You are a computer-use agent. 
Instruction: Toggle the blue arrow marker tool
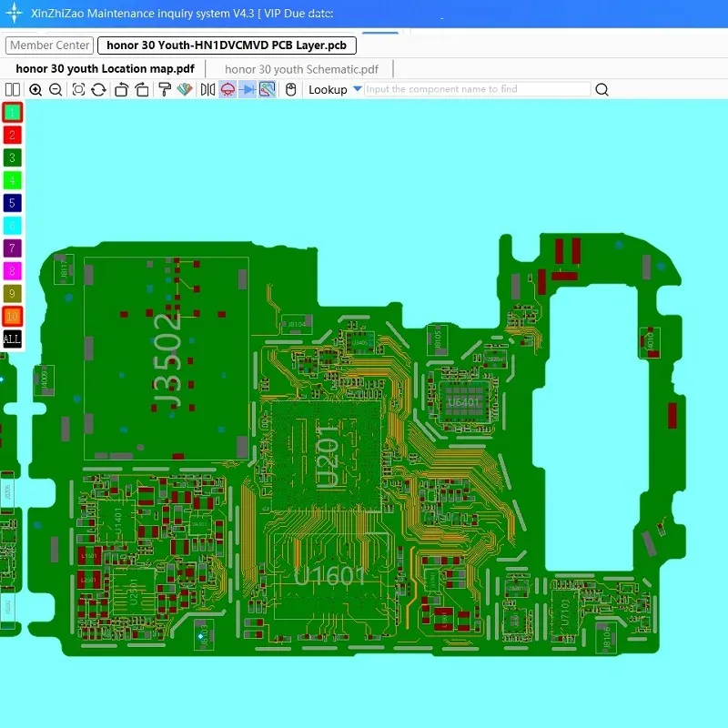click(x=248, y=89)
